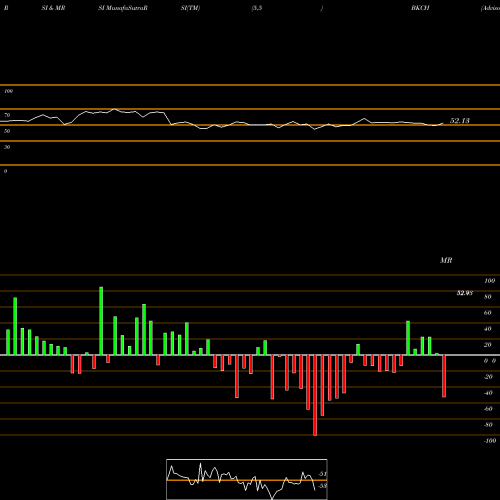Click the 'SI MunafaSutraR' header text
The height and width of the screenshot is (500, 500).
pyautogui.click(x=123, y=8)
